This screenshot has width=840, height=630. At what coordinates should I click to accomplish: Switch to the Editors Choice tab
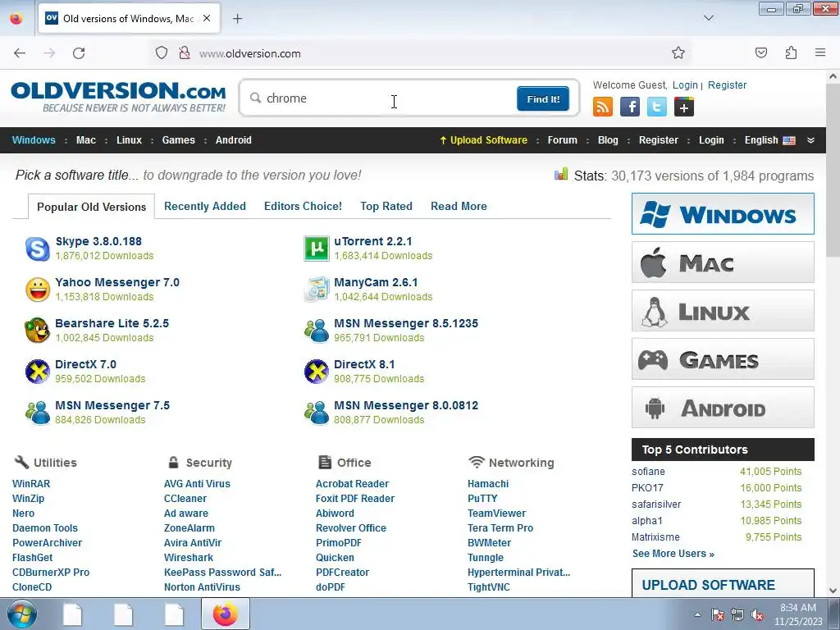[303, 206]
